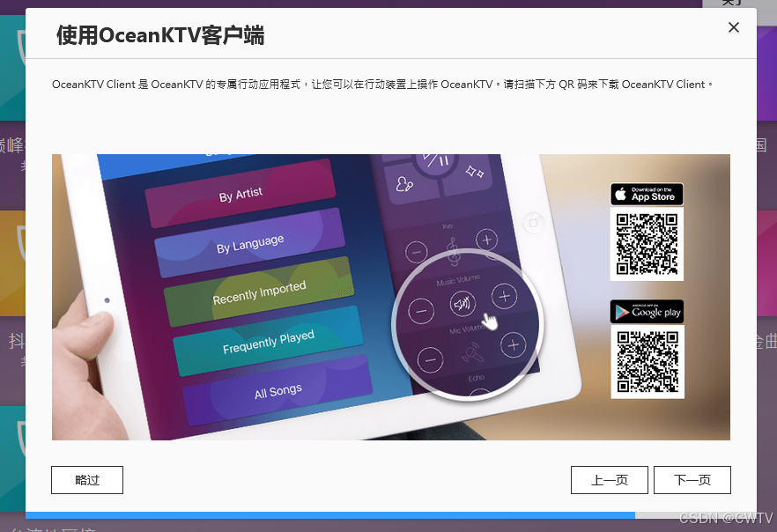Click the 略过 skip button
This screenshot has width=777, height=532.
pyautogui.click(x=86, y=479)
